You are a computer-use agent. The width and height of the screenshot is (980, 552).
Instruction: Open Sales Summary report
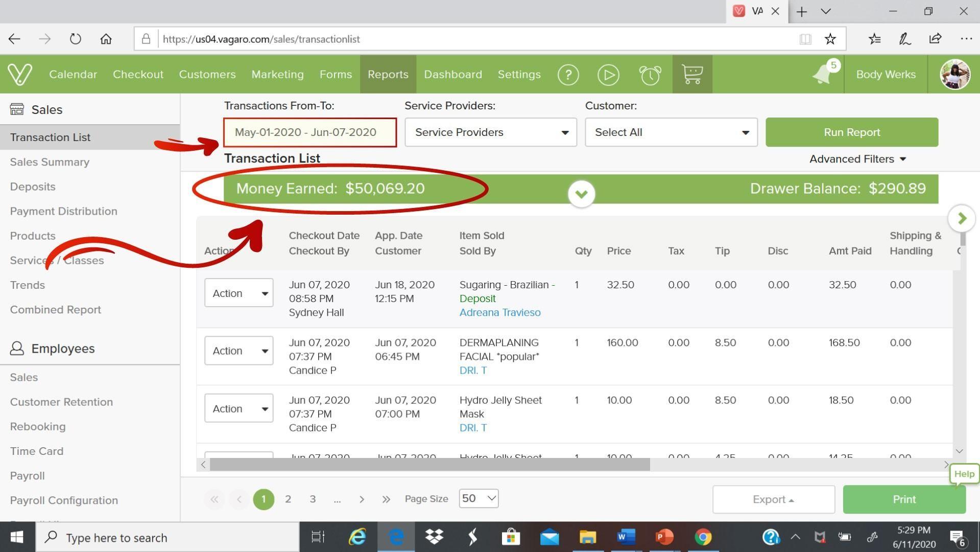50,162
